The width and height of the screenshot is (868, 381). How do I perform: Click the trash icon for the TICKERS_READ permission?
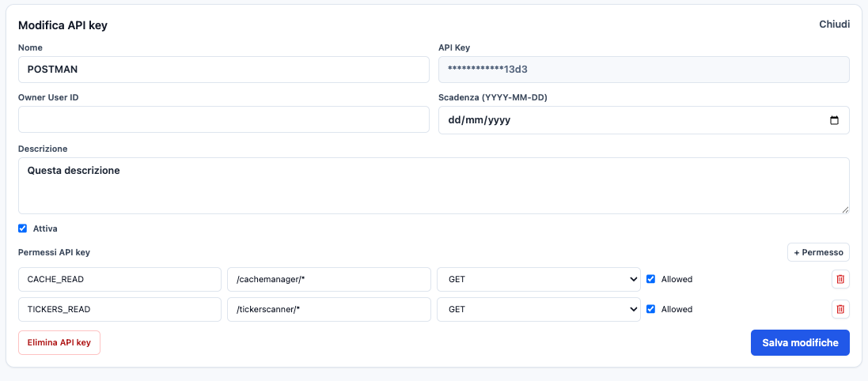click(x=840, y=309)
